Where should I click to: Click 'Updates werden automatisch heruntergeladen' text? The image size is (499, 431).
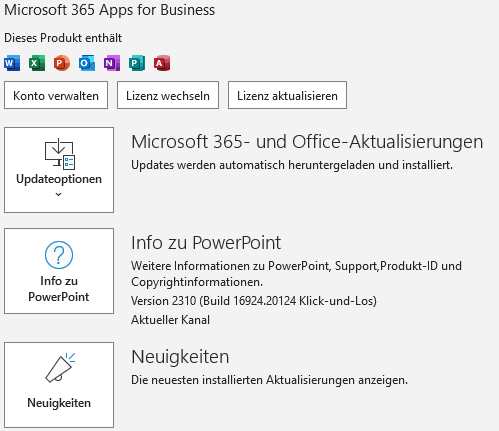tap(292, 165)
